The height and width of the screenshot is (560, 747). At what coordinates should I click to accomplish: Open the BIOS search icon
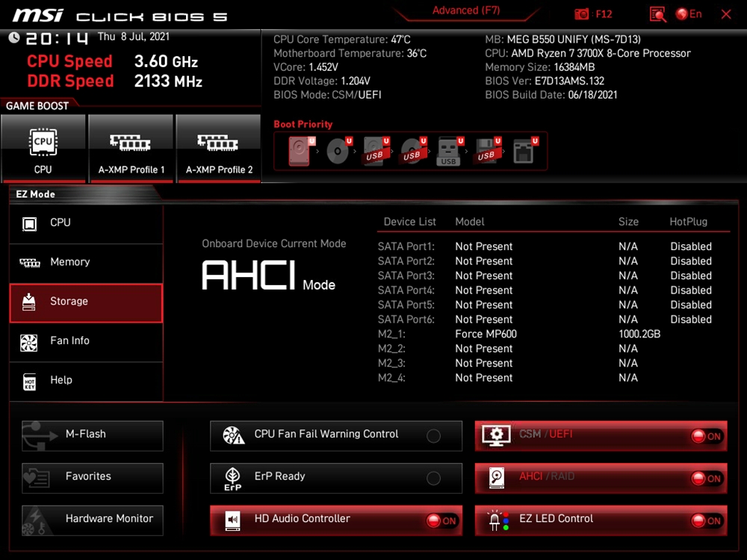(x=658, y=14)
